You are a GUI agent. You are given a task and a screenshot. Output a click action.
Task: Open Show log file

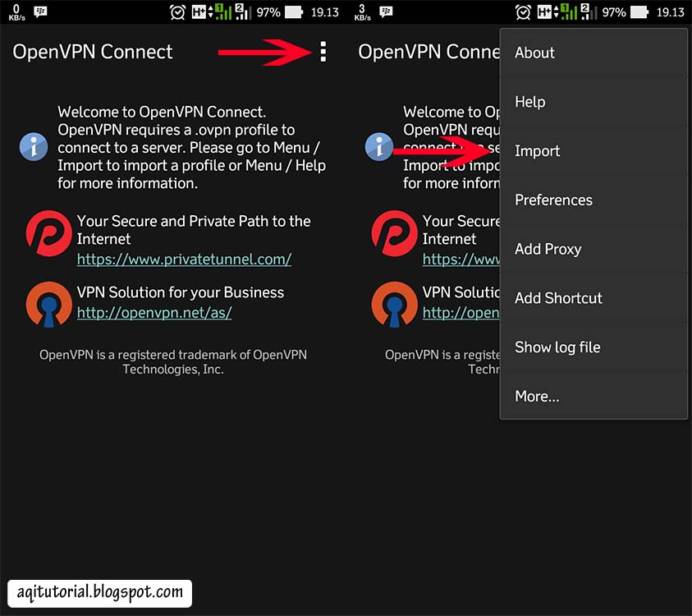557,347
